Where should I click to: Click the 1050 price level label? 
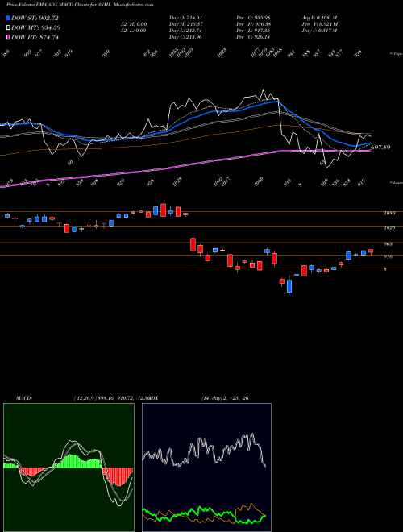[389, 214]
